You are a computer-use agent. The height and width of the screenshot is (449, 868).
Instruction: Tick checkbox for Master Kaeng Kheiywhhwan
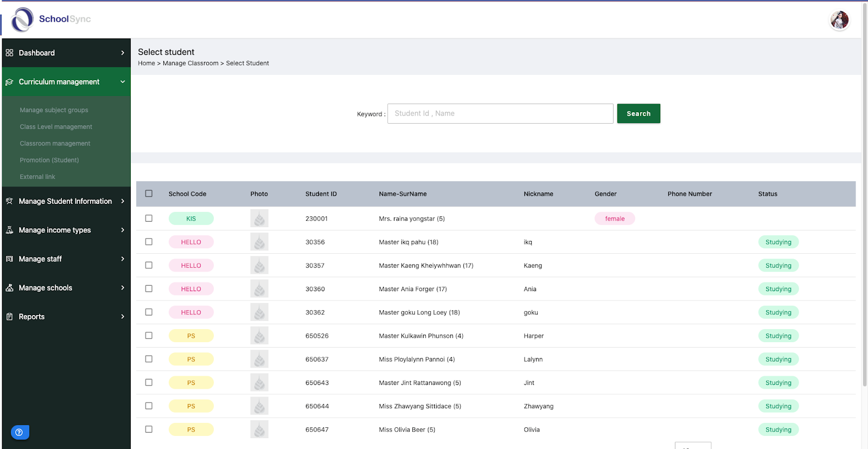click(x=149, y=265)
